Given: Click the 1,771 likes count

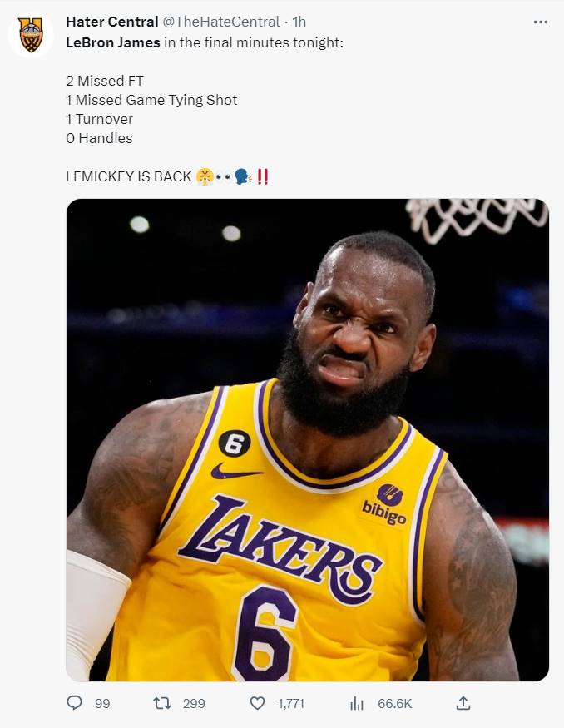Looking at the screenshot, I should pyautogui.click(x=291, y=704).
